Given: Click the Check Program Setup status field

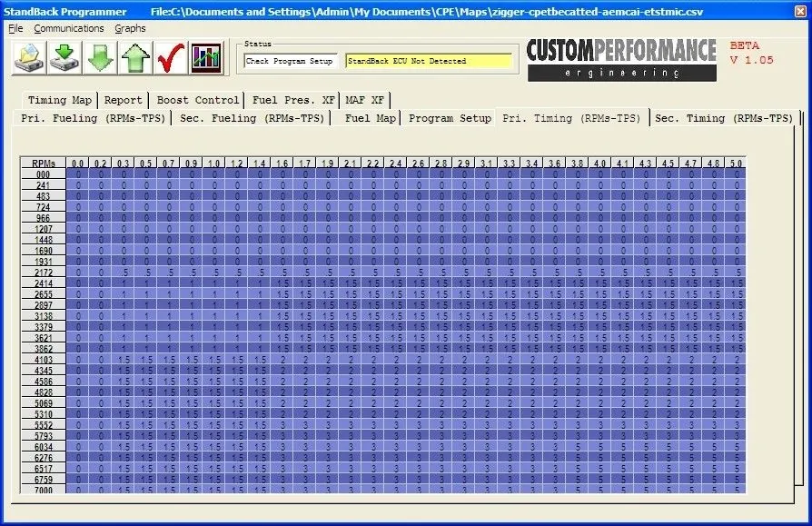Looking at the screenshot, I should (290, 62).
